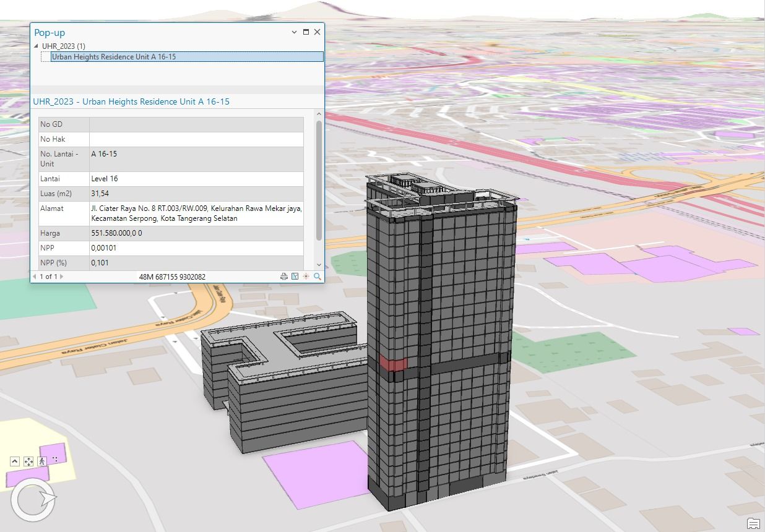765x532 pixels.
Task: Click the pop-up heading 'UHR_2023 - Urban Heights Residence Unit A 16-15'
Action: tap(131, 101)
